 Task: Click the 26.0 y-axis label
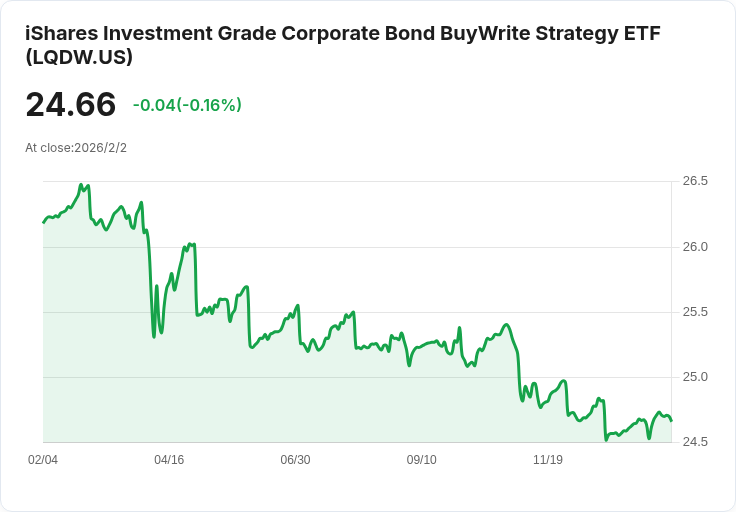pos(695,247)
